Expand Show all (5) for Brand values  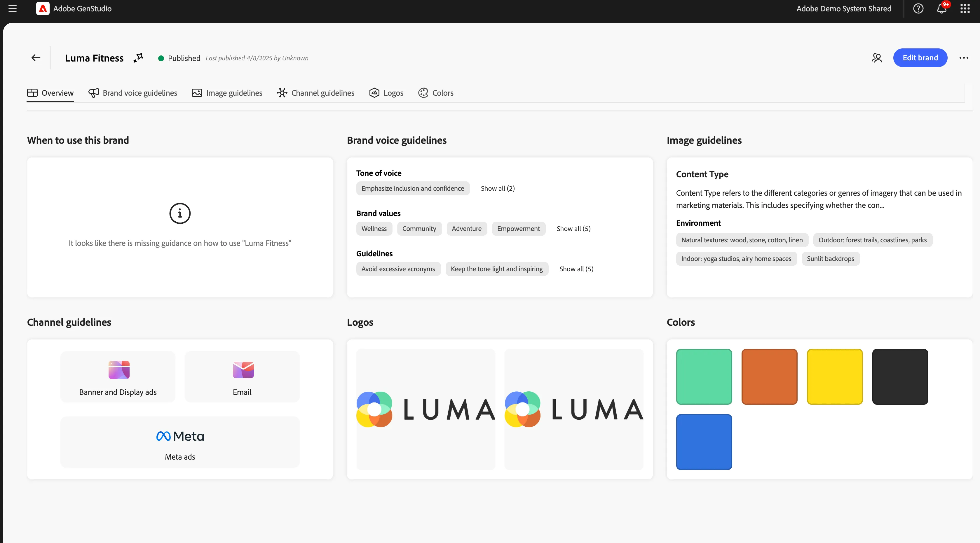[573, 229]
